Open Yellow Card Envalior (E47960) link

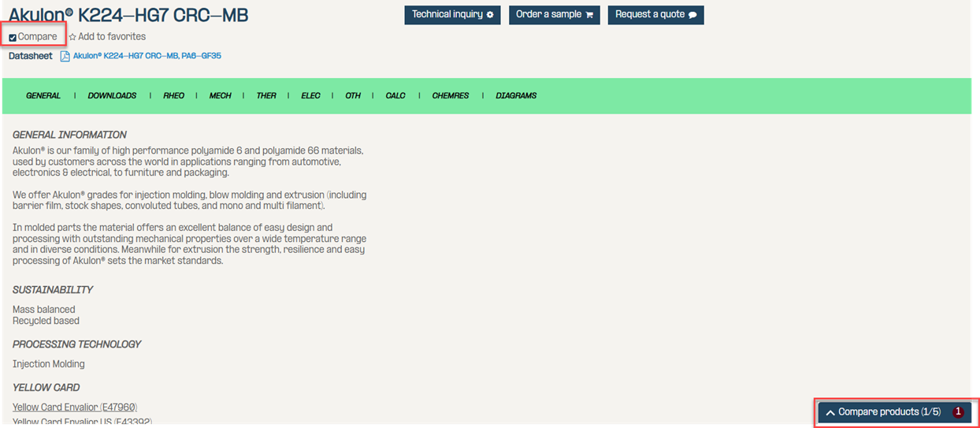(x=75, y=408)
